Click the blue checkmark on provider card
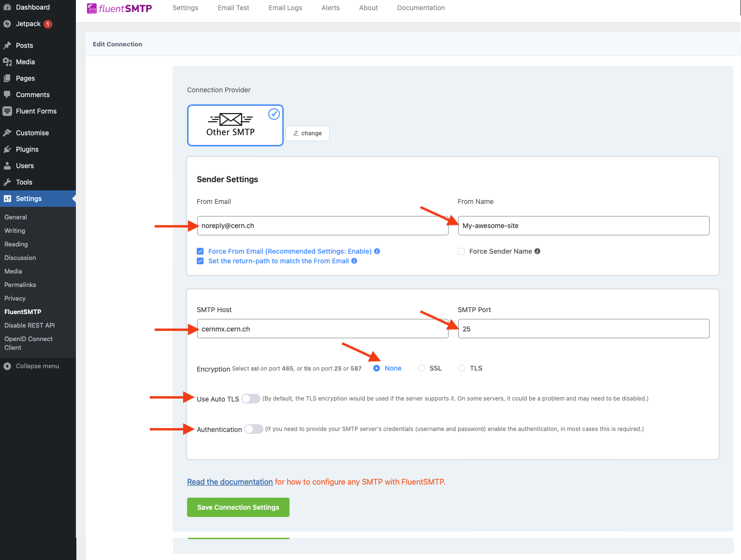The width and height of the screenshot is (741, 560). 274,114
